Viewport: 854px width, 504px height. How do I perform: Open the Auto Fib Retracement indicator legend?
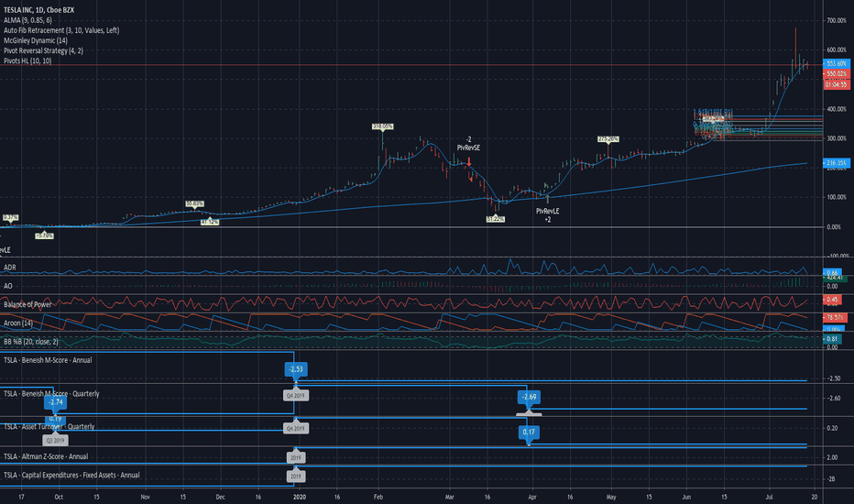click(x=61, y=30)
